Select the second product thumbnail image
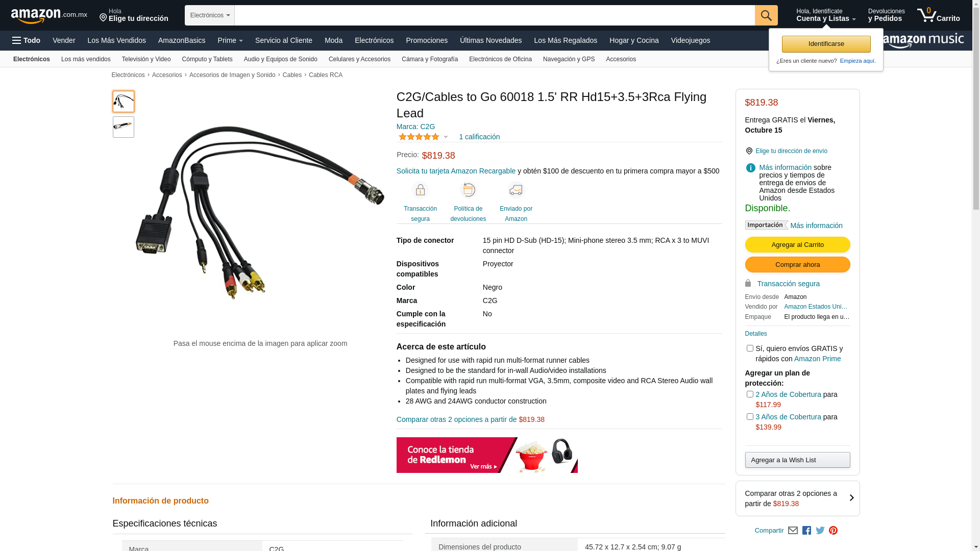This screenshot has width=980, height=551. tap(124, 127)
